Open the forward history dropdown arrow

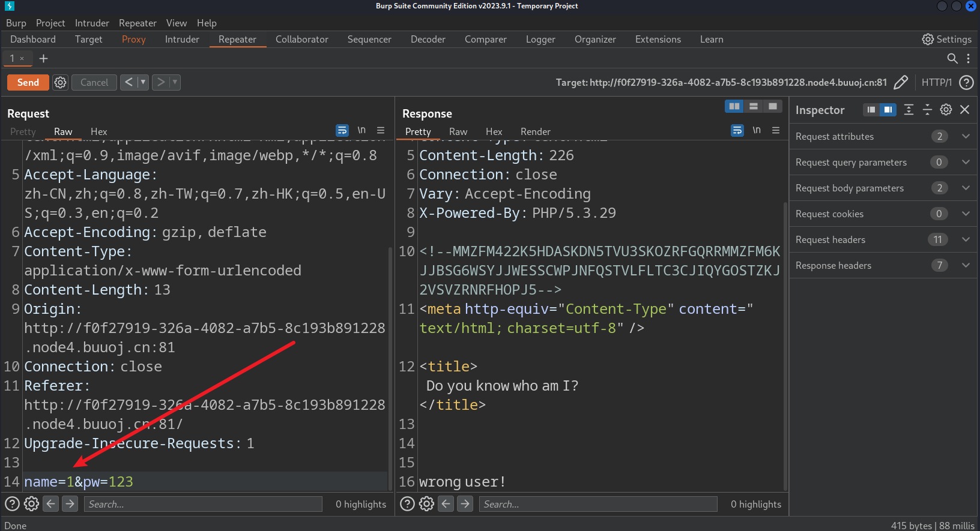[x=175, y=82]
